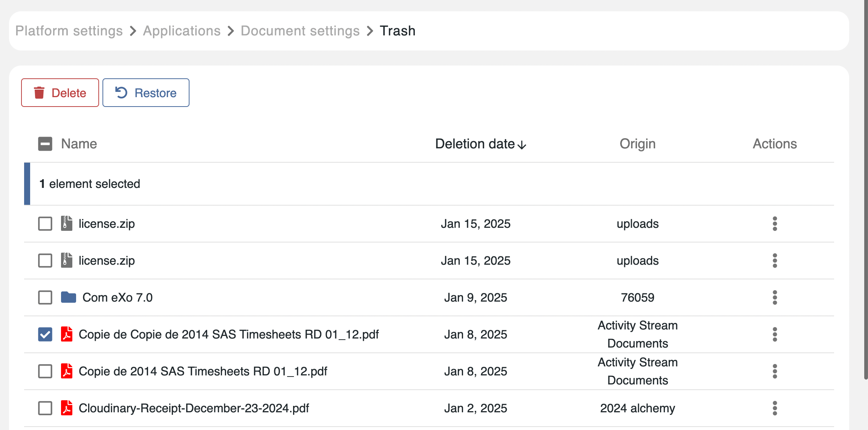Select the Com eXo 7.0 checkbox
Screen dimensions: 868x430
[45, 297]
